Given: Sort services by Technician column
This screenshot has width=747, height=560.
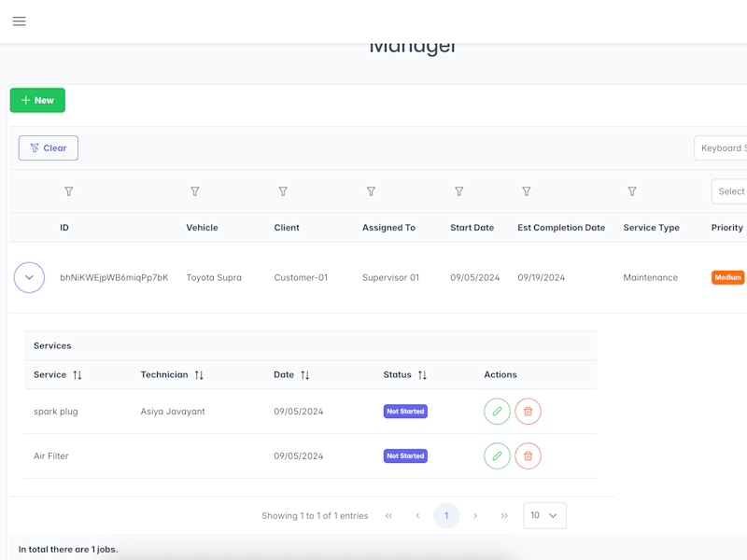Looking at the screenshot, I should tap(199, 375).
